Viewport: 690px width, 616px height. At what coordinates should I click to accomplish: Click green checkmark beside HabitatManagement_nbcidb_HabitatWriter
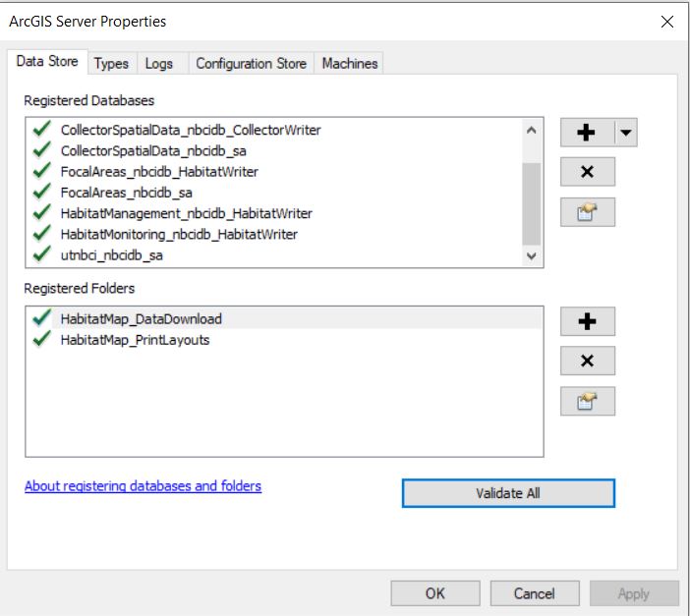pyautogui.click(x=42, y=212)
